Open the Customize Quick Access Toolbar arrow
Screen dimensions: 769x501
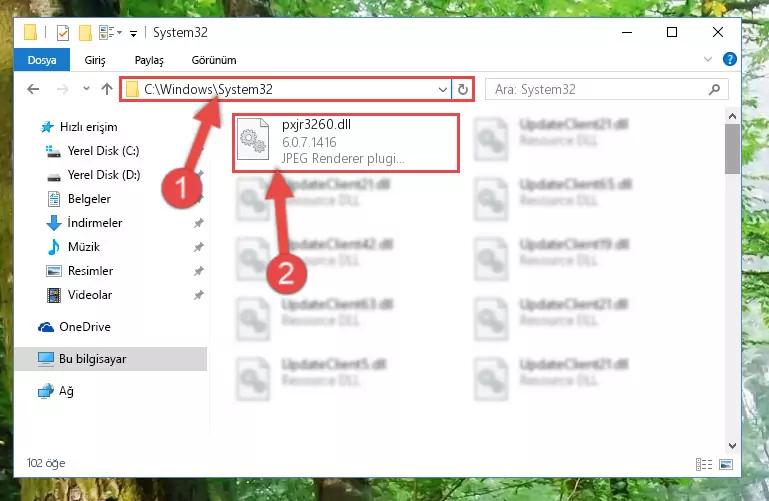coord(133,33)
